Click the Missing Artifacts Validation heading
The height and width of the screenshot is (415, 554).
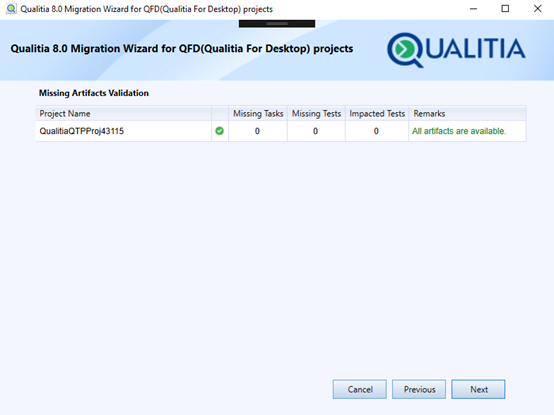pos(94,93)
